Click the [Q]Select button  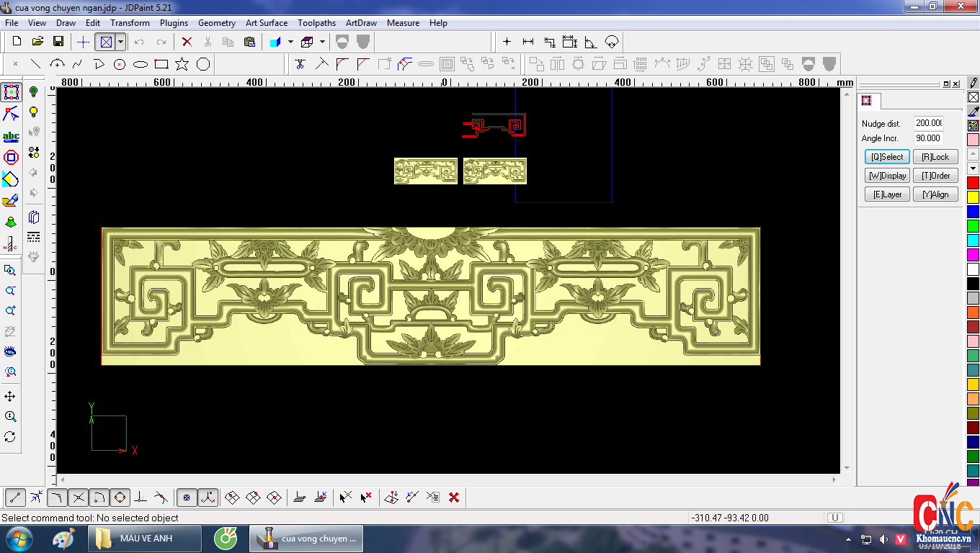[x=887, y=157]
